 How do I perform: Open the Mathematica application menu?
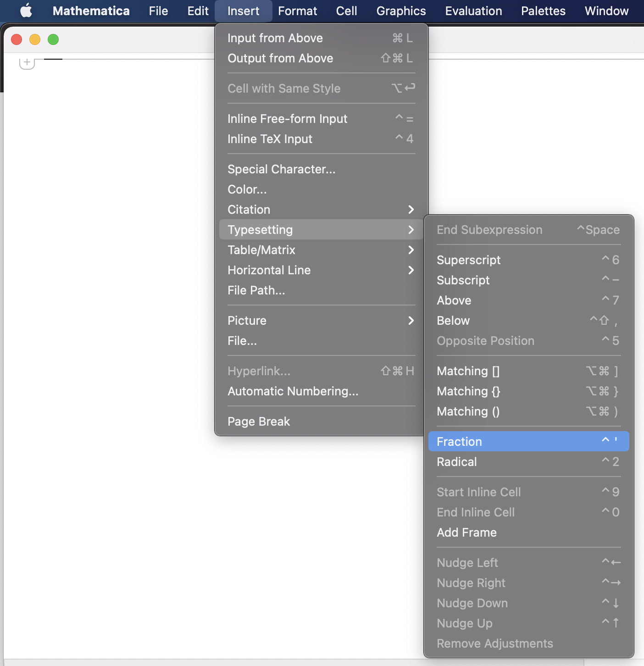pos(91,11)
